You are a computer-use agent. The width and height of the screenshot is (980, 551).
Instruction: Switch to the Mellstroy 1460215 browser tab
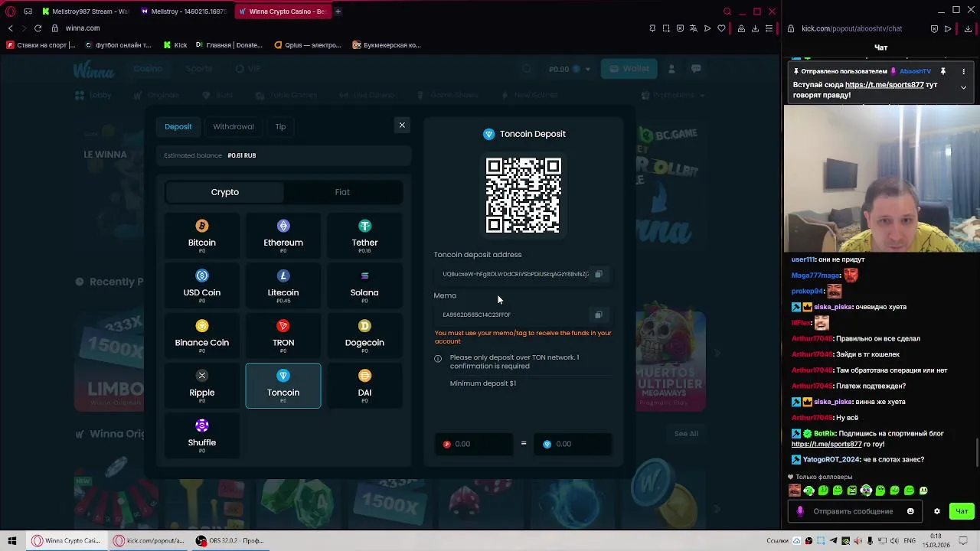[x=184, y=11]
